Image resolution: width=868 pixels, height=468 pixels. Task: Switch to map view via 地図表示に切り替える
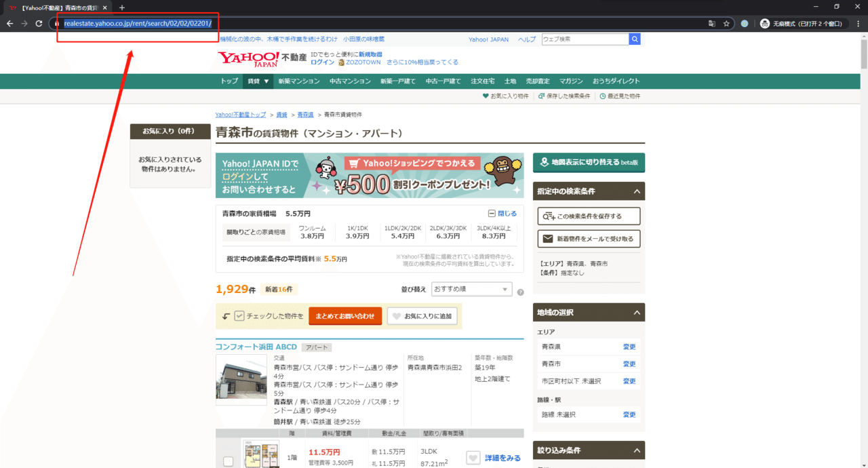(x=589, y=163)
